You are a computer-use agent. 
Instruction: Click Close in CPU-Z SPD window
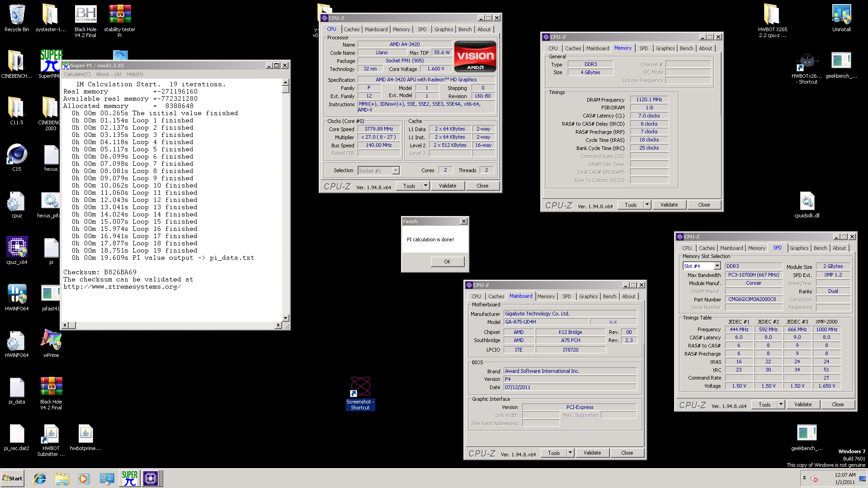coord(838,404)
